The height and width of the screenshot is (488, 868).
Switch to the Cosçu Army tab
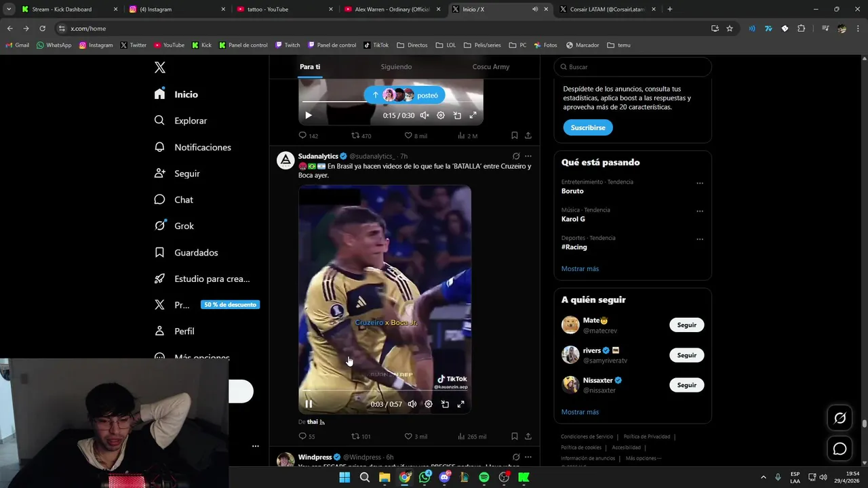click(x=491, y=66)
